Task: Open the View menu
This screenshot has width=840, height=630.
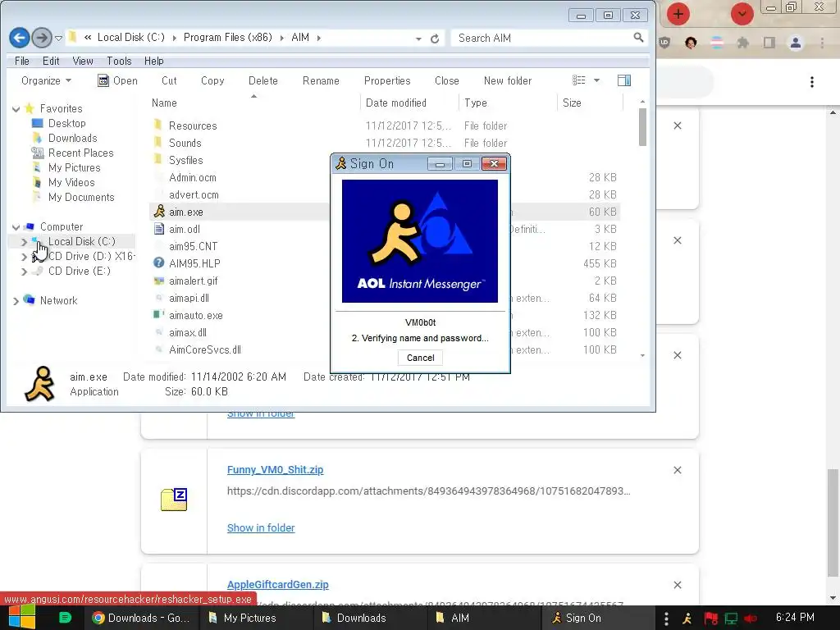Action: tap(83, 61)
